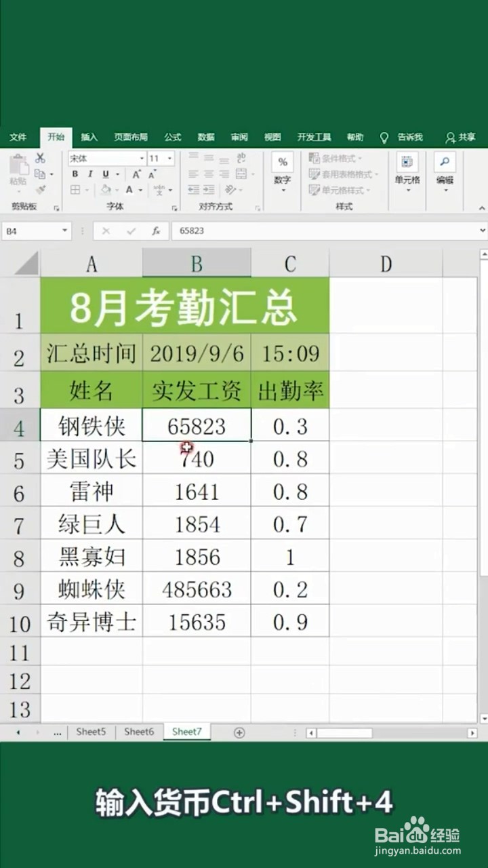Select the 奇异博士 name cell
Screen dimensions: 488x868
[91, 621]
